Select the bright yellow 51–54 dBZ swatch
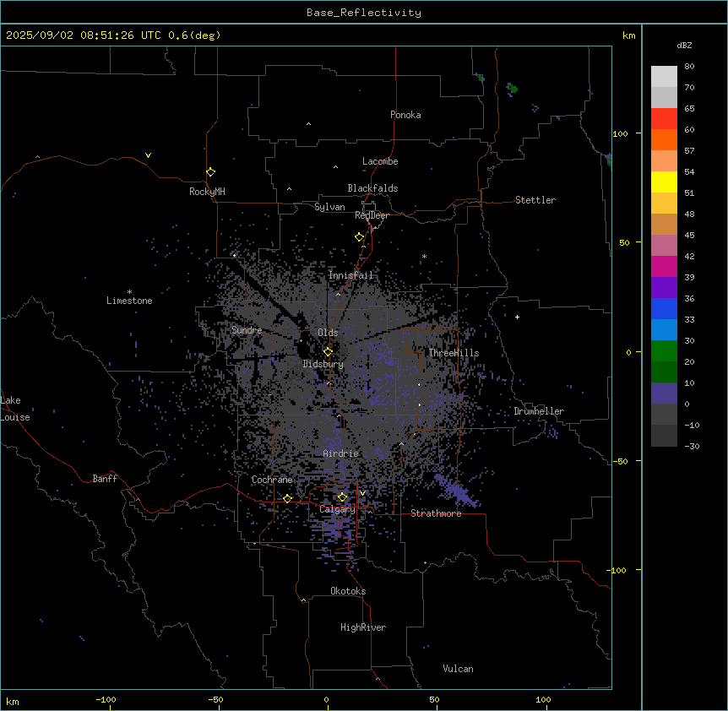 (664, 182)
